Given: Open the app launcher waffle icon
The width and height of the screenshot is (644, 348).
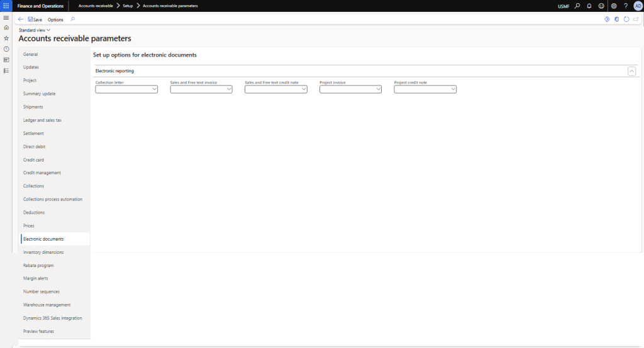Looking at the screenshot, I should coord(6,6).
